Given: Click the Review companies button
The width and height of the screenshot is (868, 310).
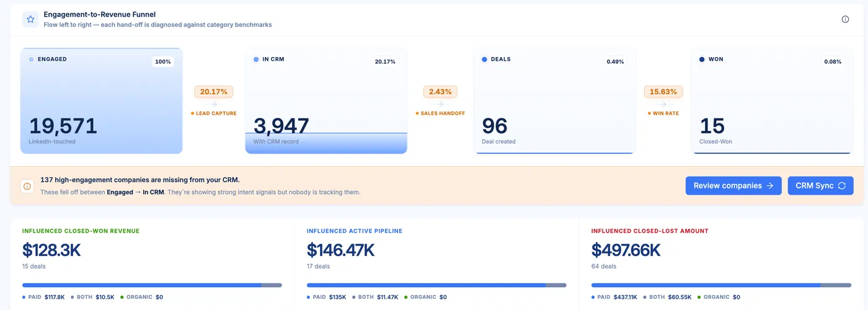Looking at the screenshot, I should pos(733,185).
